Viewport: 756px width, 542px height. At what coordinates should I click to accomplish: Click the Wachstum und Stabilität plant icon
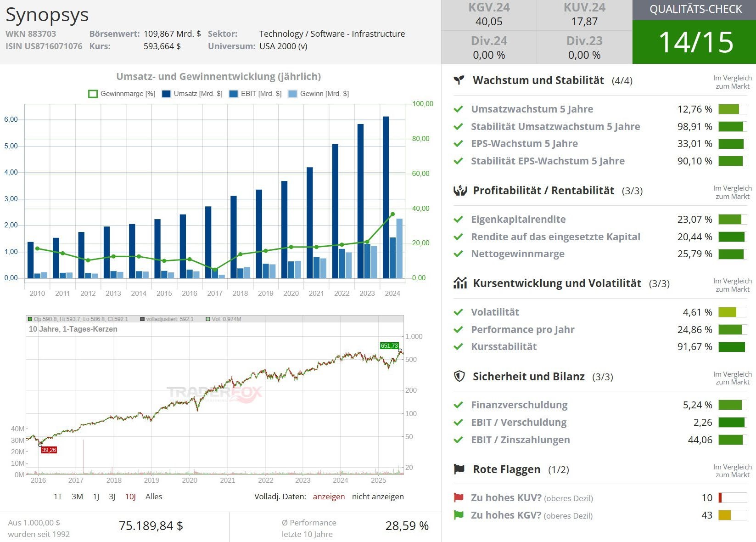(x=459, y=80)
